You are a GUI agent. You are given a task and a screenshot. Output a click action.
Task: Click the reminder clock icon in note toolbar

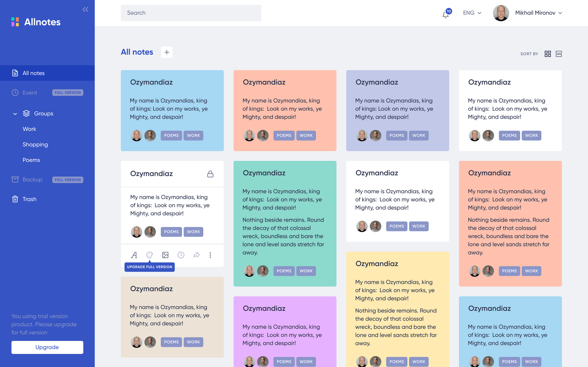[181, 255]
